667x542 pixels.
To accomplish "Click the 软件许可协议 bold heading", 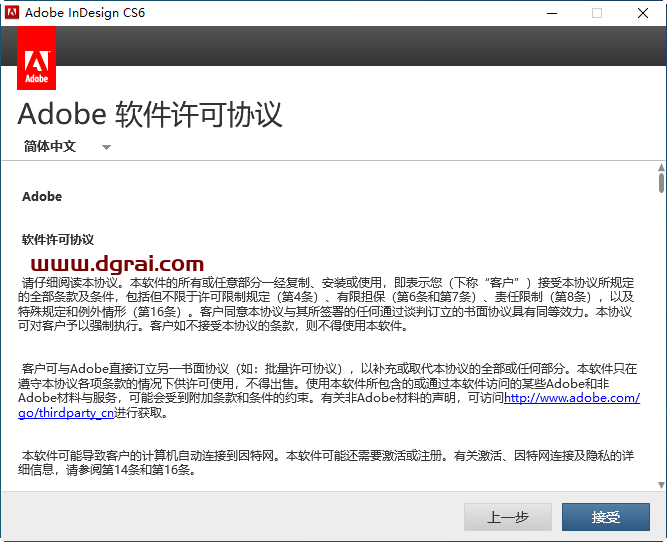I will (58, 240).
